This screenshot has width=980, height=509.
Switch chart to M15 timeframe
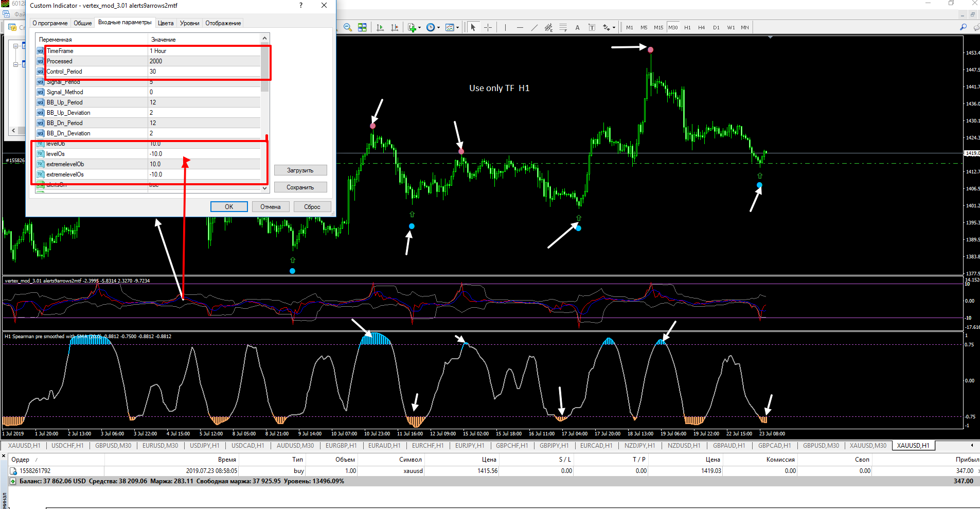tap(658, 27)
